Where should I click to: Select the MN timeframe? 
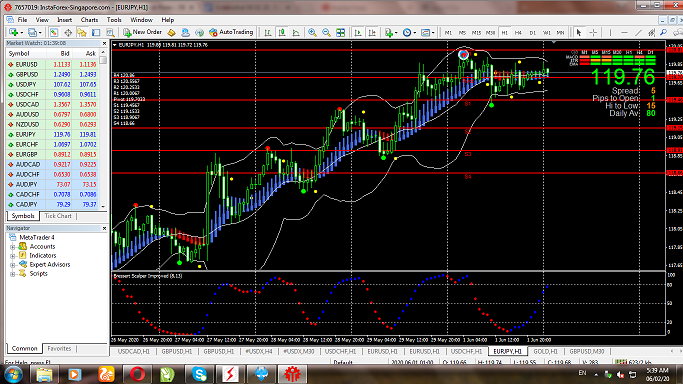(560, 33)
